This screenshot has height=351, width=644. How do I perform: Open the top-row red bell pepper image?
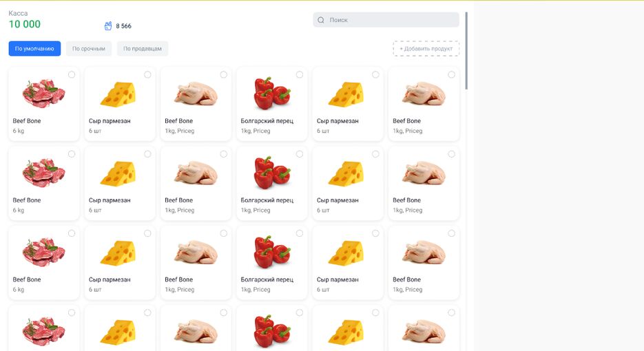[271, 93]
